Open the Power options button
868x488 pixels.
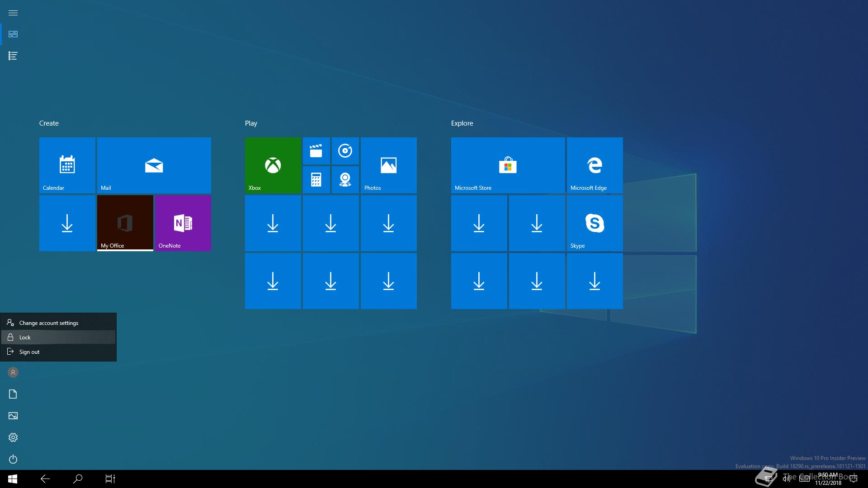(x=13, y=459)
